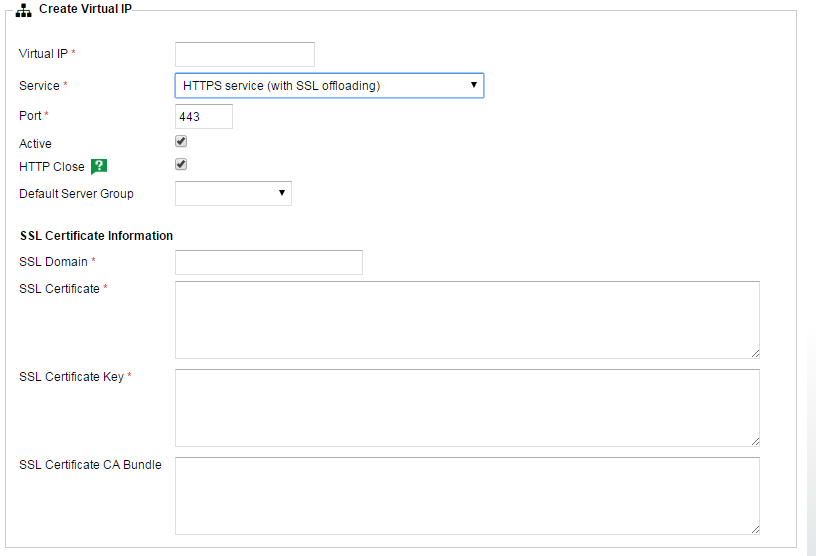Toggle the HTTP Close checkbox

pyautogui.click(x=181, y=165)
